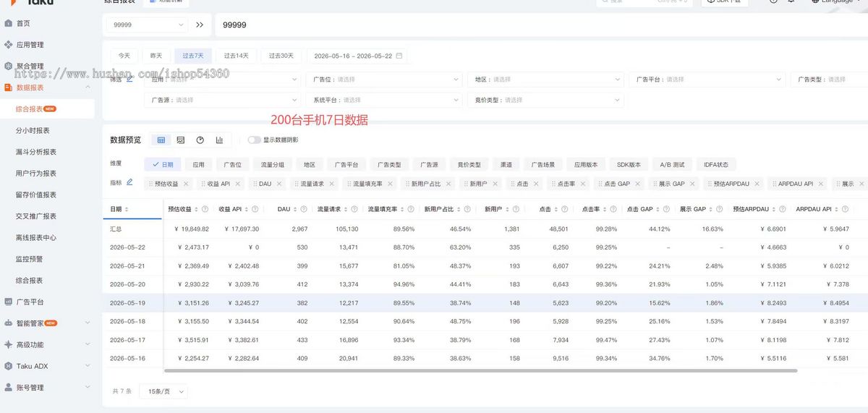This screenshot has height=413, width=868.
Task: Toggle the 显示数据阴影 switch
Action: tap(254, 140)
